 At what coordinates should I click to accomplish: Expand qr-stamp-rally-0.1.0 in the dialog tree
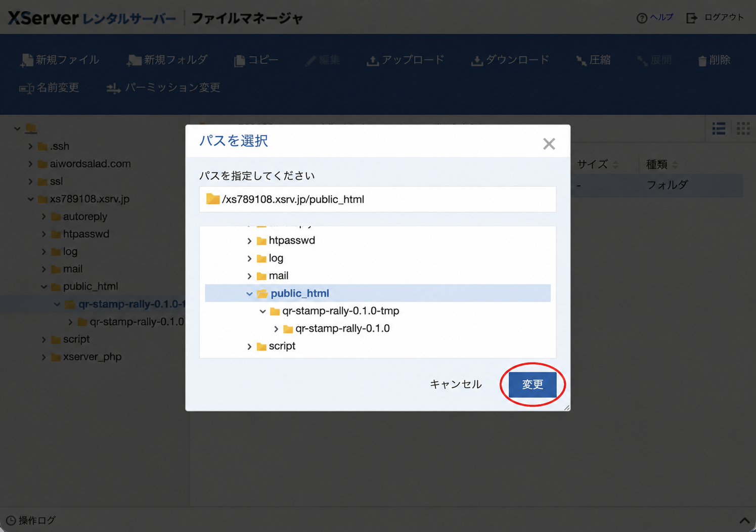click(x=276, y=329)
